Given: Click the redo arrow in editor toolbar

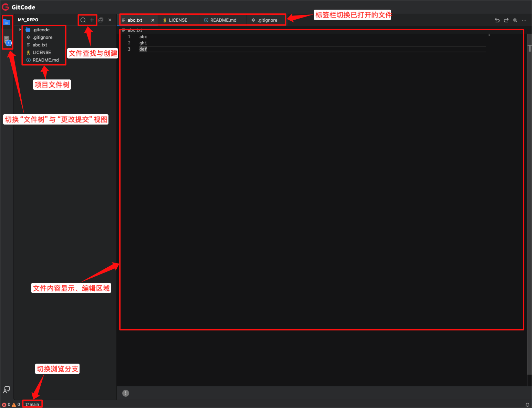Looking at the screenshot, I should [x=506, y=20].
